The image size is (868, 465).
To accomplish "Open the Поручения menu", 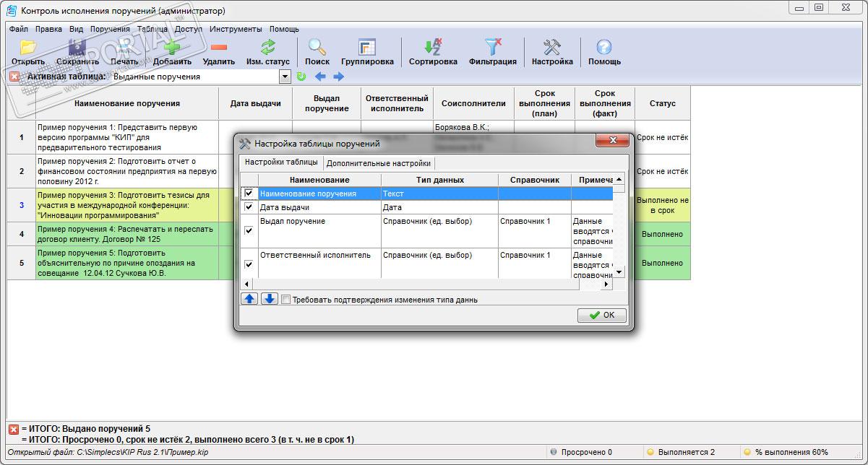I will [x=110, y=30].
